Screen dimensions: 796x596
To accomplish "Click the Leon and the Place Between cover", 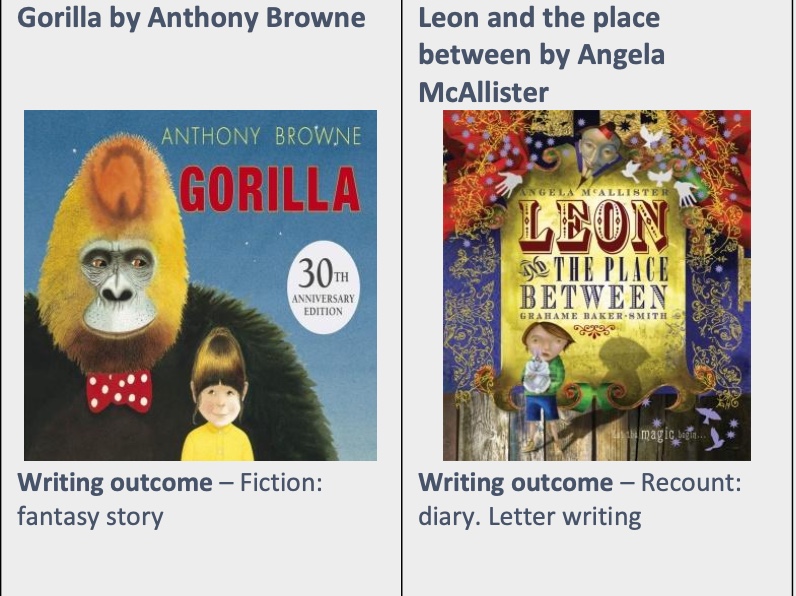I will [x=596, y=285].
